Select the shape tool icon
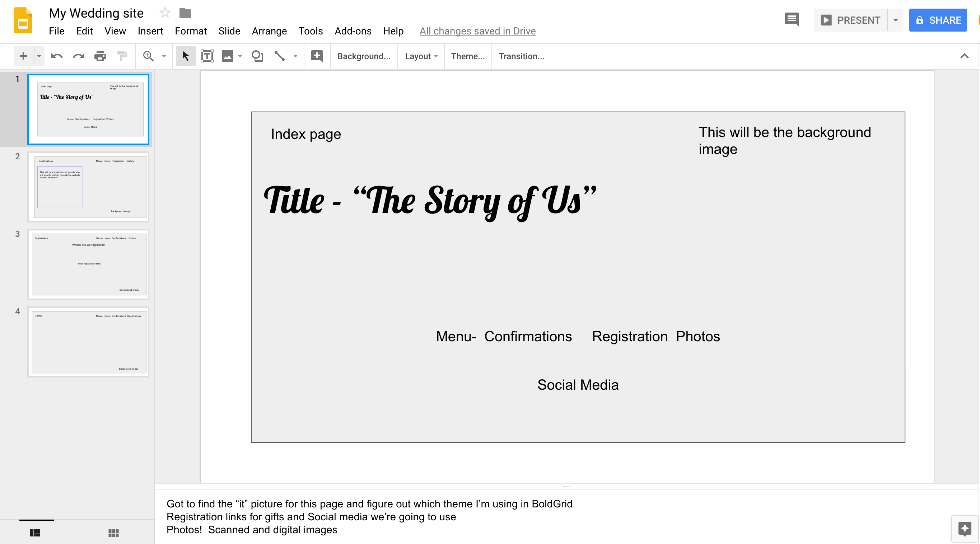Viewport: 980px width, 544px height. click(x=257, y=56)
